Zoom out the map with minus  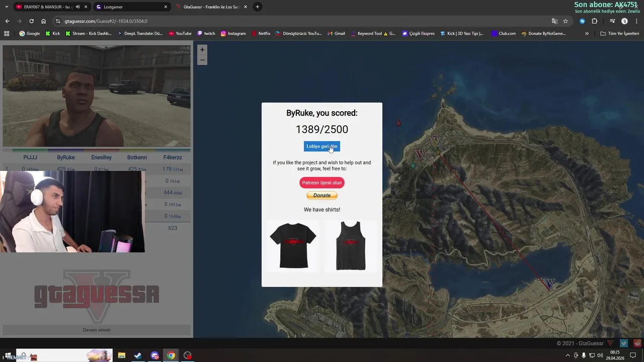202,60
